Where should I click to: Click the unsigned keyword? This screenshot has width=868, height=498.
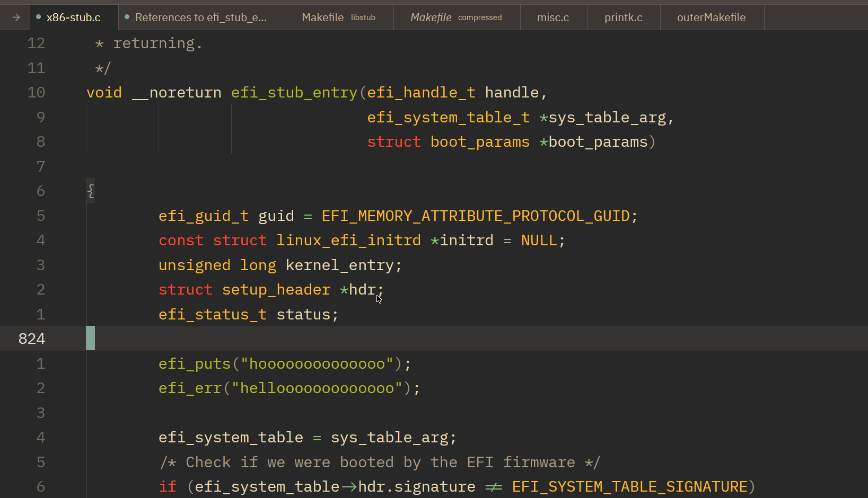pyautogui.click(x=195, y=265)
